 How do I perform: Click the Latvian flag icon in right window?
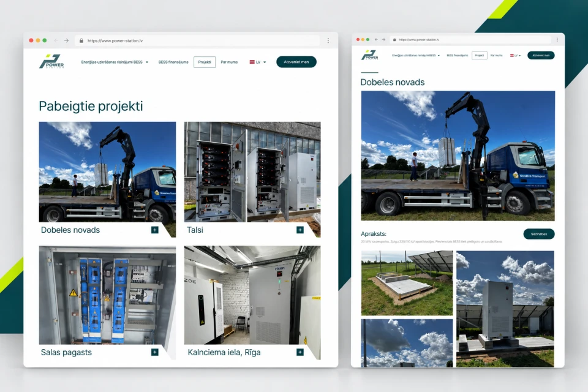click(511, 56)
